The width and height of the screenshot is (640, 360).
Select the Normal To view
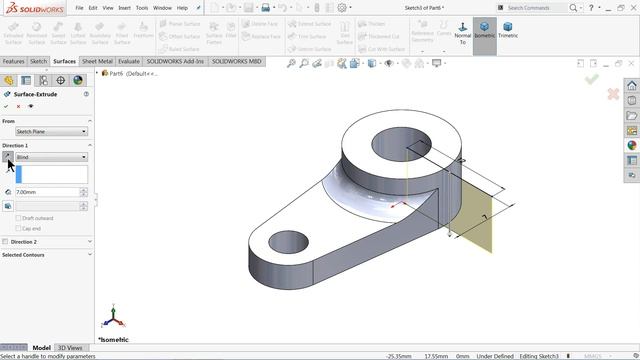click(x=462, y=33)
